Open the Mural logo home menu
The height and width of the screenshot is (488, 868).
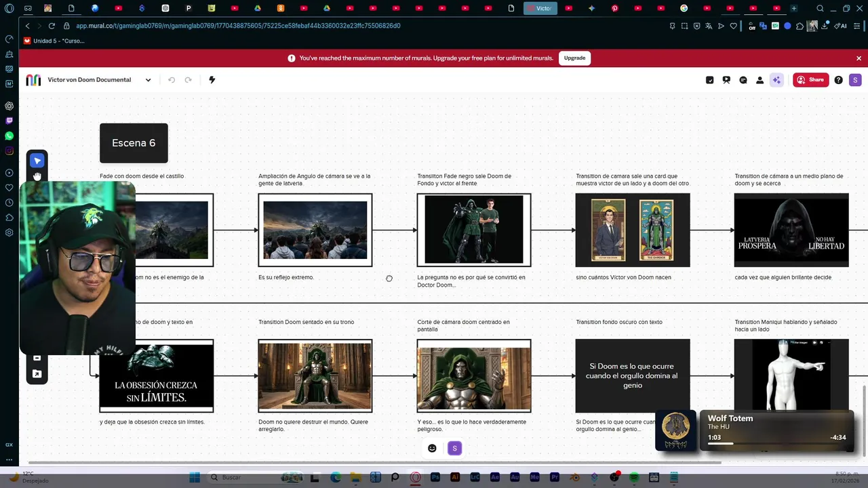(33, 80)
